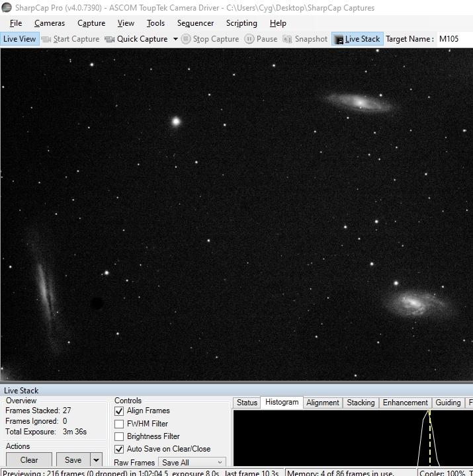Screen dimensions: 473x476
Task: Switch to the Enhancement tab
Action: (406, 403)
